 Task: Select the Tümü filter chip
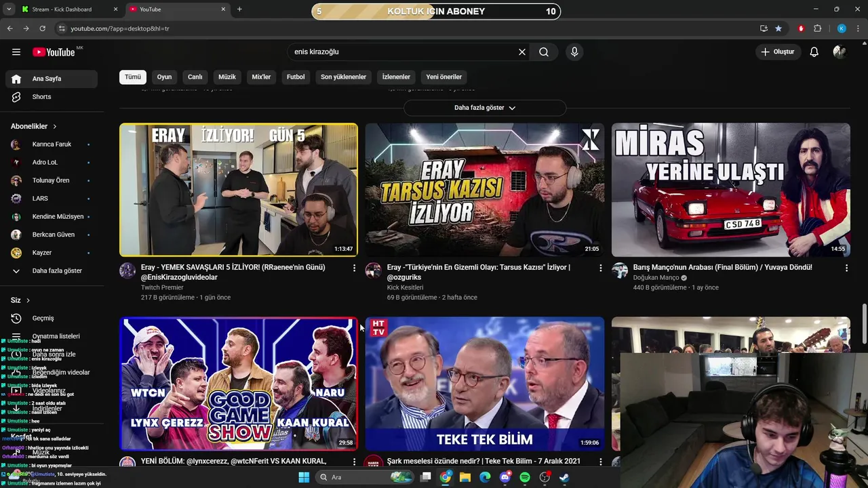[x=133, y=77]
